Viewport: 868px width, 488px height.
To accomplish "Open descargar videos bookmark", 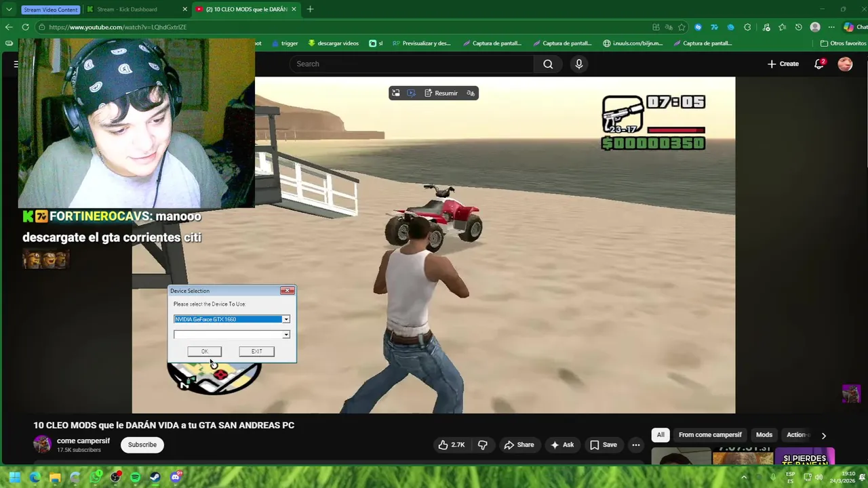I will pos(333,43).
